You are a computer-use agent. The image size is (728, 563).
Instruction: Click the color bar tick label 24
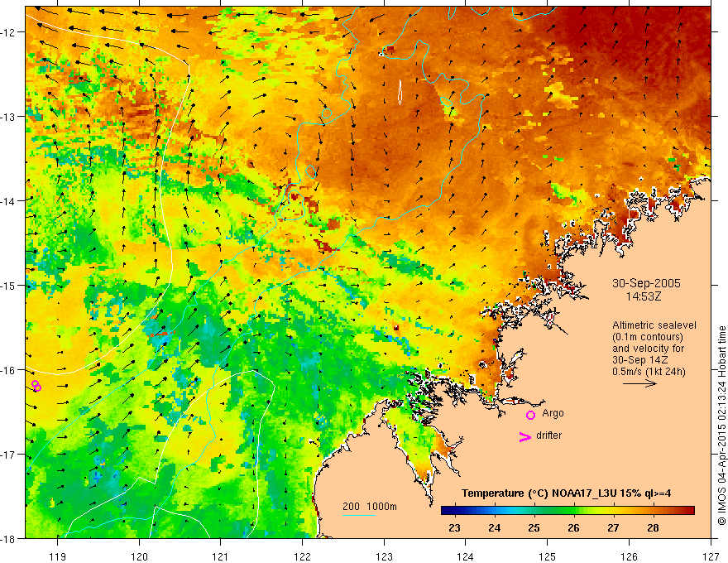click(x=495, y=527)
